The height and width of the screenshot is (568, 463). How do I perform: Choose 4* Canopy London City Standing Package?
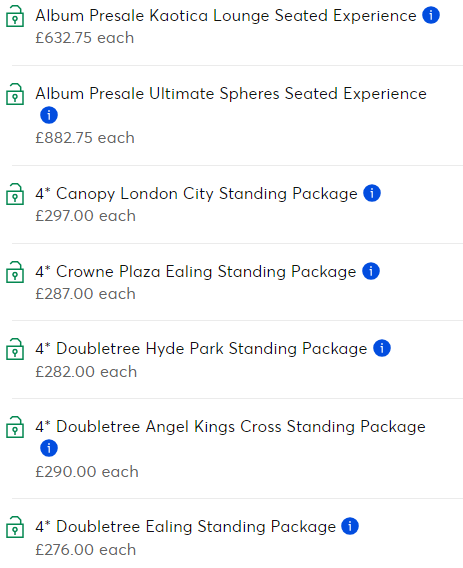(x=196, y=193)
